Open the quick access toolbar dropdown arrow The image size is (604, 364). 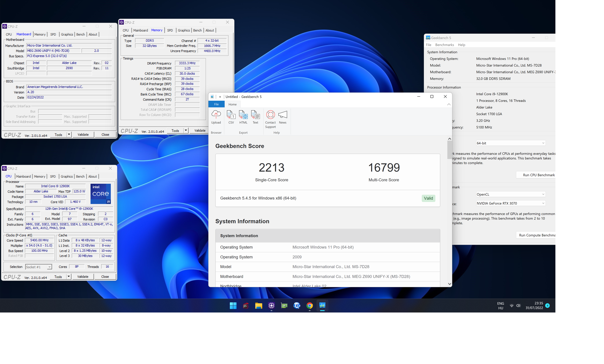(x=220, y=97)
